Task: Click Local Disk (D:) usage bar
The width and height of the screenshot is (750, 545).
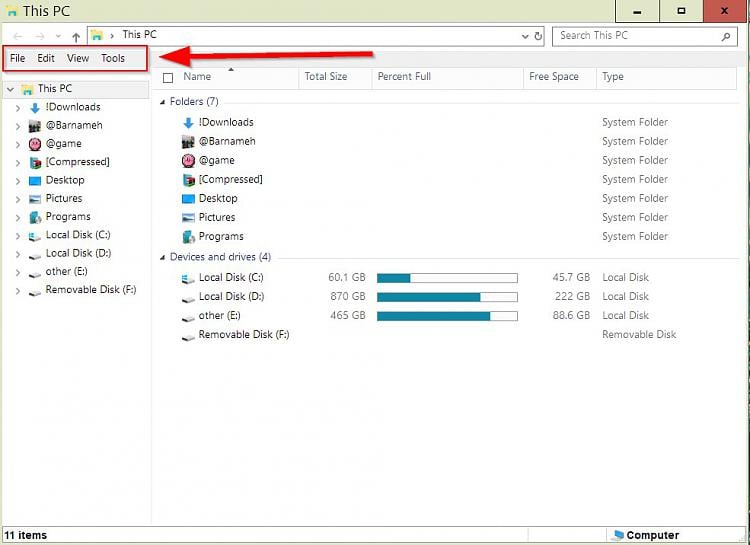Action: (447, 297)
